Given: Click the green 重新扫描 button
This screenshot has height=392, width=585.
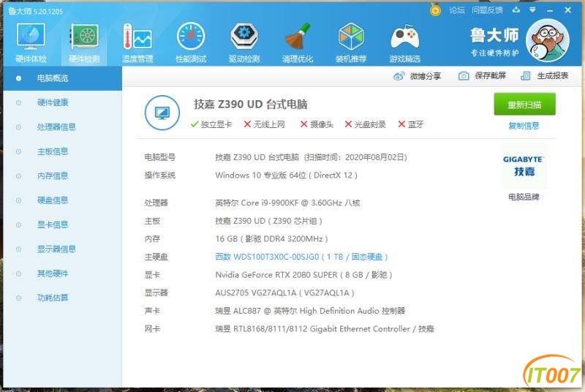Looking at the screenshot, I should 524,105.
